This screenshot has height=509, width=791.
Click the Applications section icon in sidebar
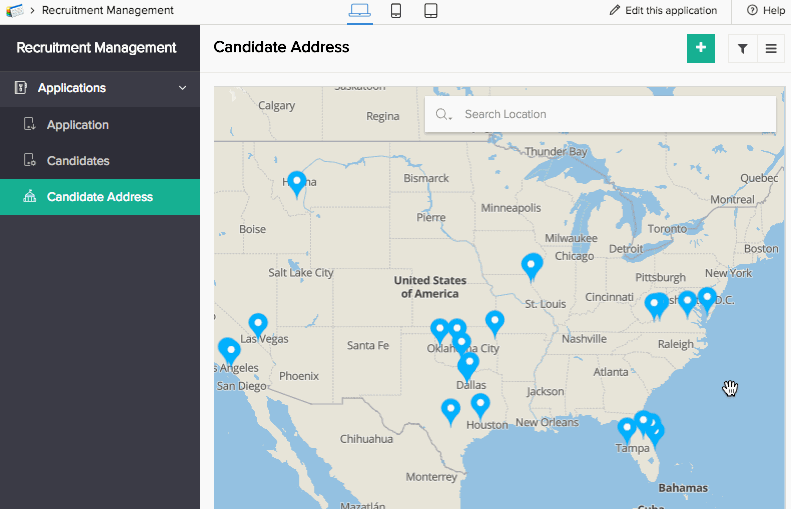point(20,88)
